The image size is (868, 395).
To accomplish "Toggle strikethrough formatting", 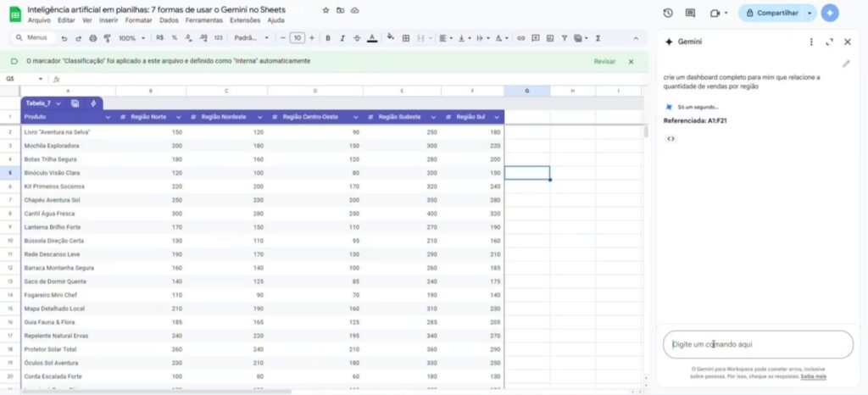I will [x=357, y=38].
